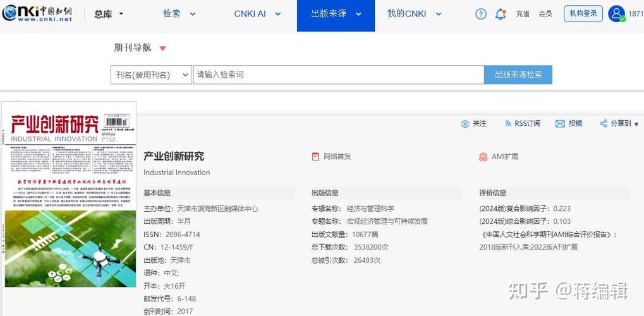Click the 产业创新研究 cover thumbnail
The image size is (644, 316).
point(69,194)
